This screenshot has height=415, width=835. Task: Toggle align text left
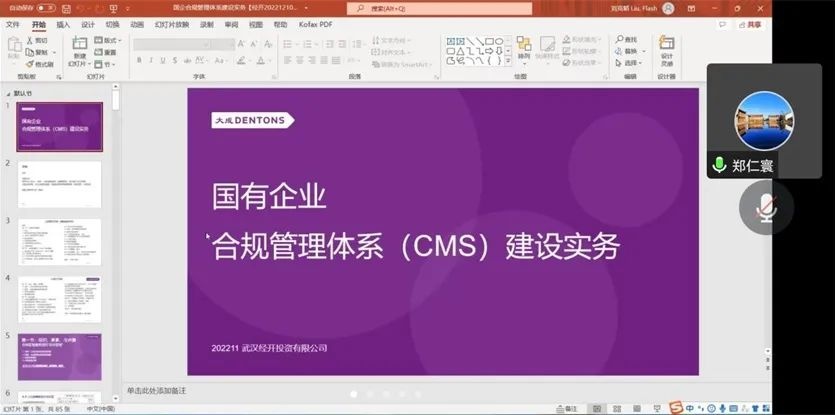coord(288,61)
